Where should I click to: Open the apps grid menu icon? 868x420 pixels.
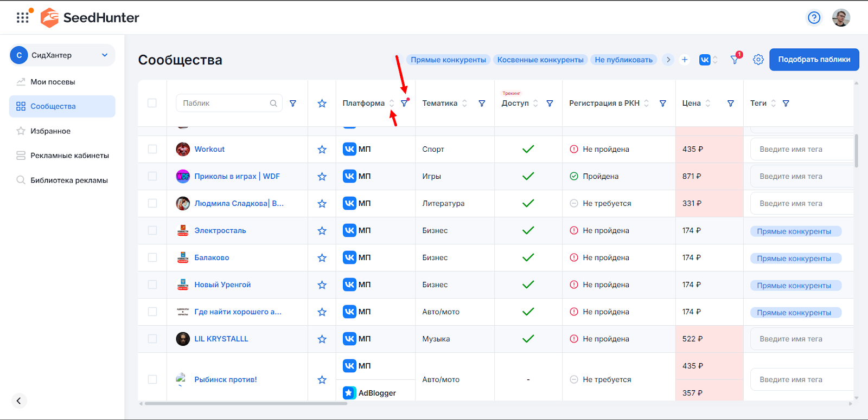pos(22,18)
